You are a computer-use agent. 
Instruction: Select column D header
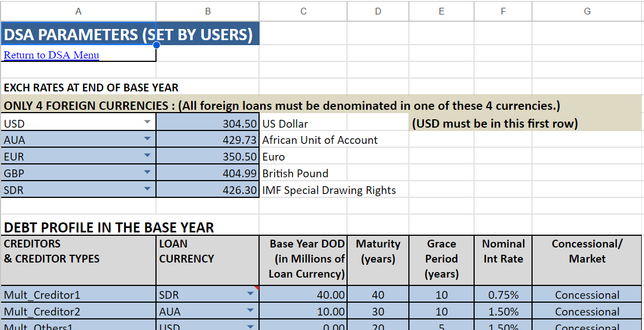coord(378,11)
